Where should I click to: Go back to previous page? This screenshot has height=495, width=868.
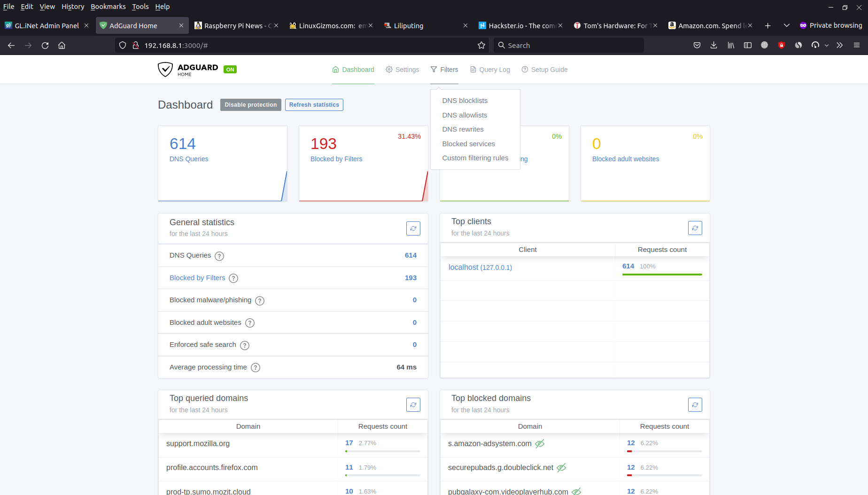(11, 46)
